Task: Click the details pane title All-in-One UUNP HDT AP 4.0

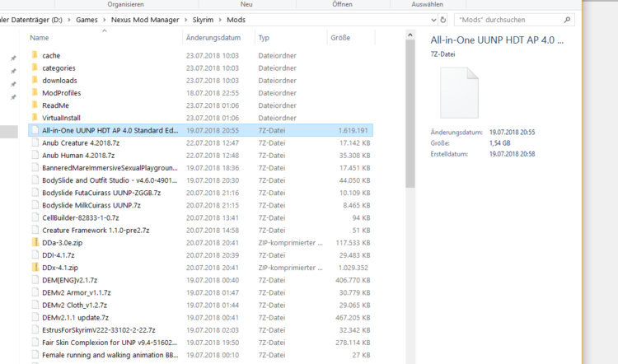Action: (497, 40)
